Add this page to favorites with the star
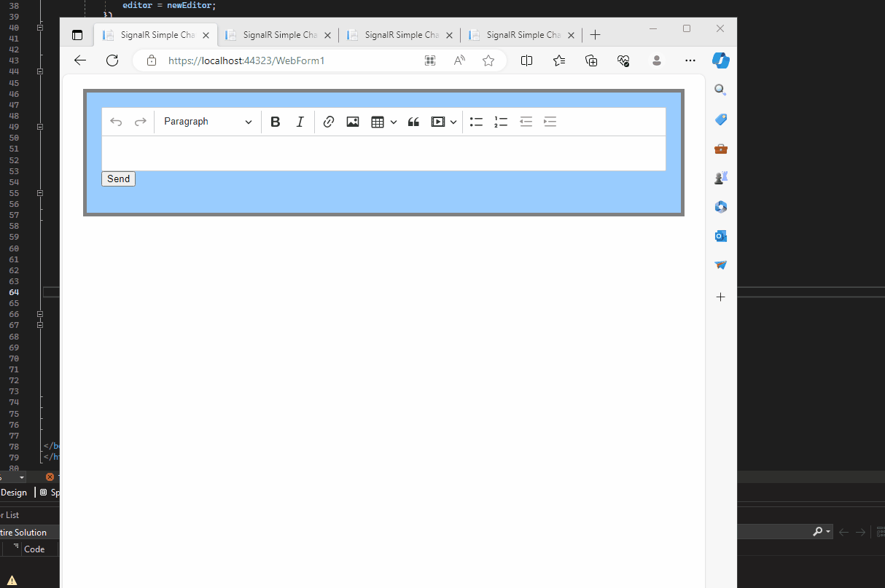Image resolution: width=885 pixels, height=588 pixels. point(488,60)
